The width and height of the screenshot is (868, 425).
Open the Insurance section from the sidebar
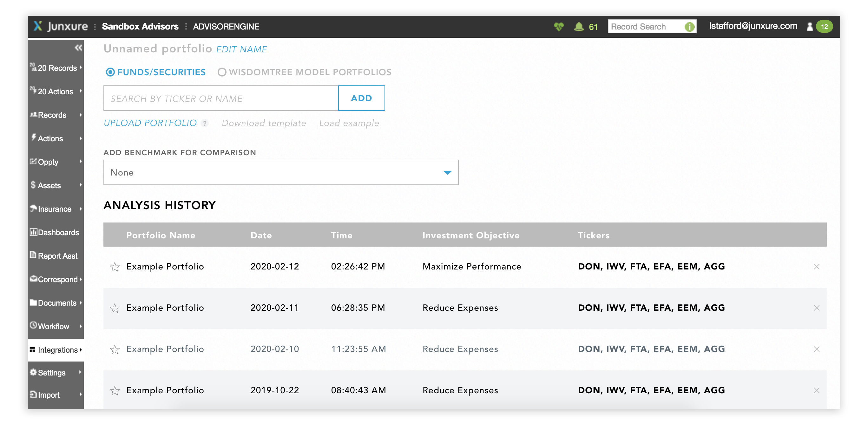tap(54, 209)
